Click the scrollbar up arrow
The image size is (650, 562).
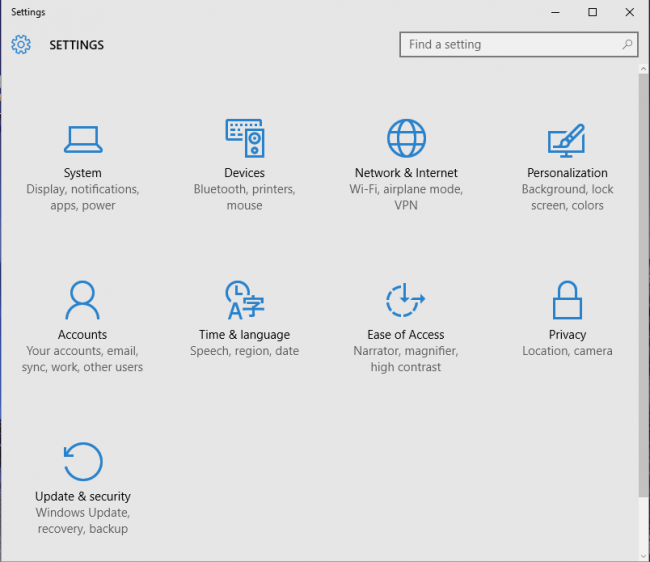coord(643,69)
